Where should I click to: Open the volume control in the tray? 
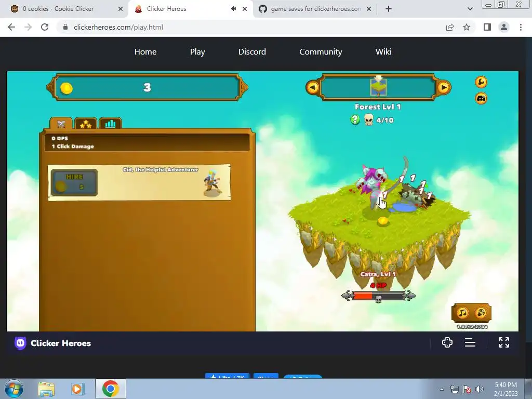point(479,389)
